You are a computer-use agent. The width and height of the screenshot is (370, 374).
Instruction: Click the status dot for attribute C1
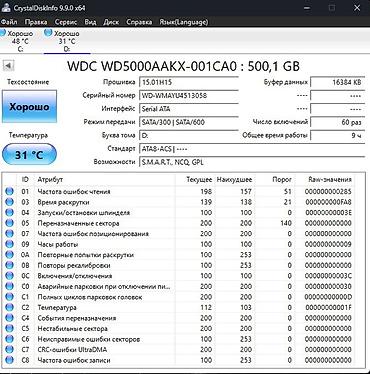[x=9, y=297]
